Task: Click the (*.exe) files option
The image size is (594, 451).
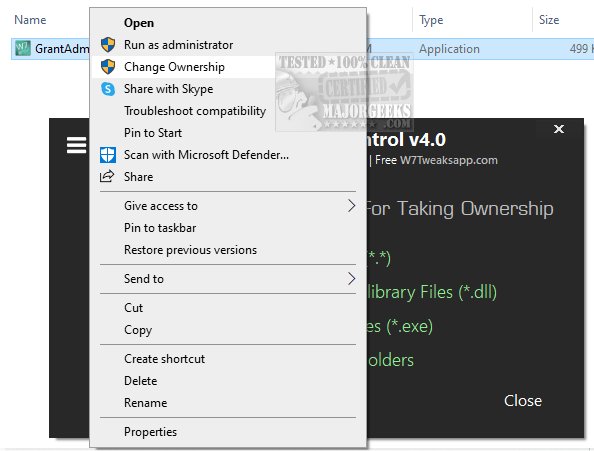Action: 400,326
